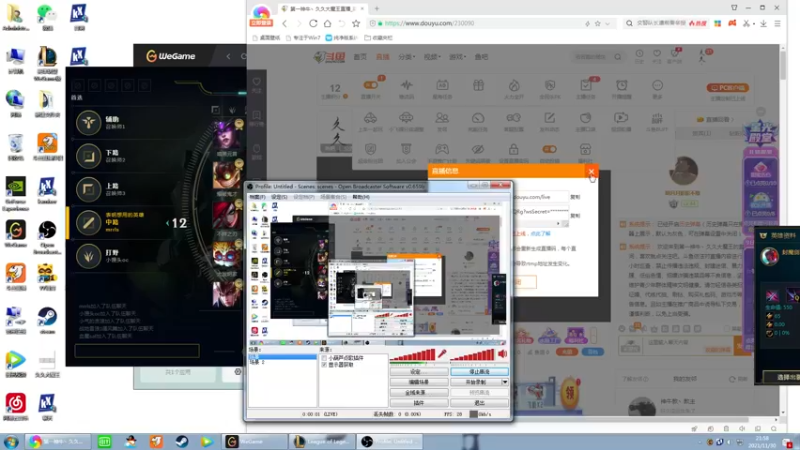Select the bottom lane role icon (下路)
This screenshot has width=800, height=450.
point(88,156)
